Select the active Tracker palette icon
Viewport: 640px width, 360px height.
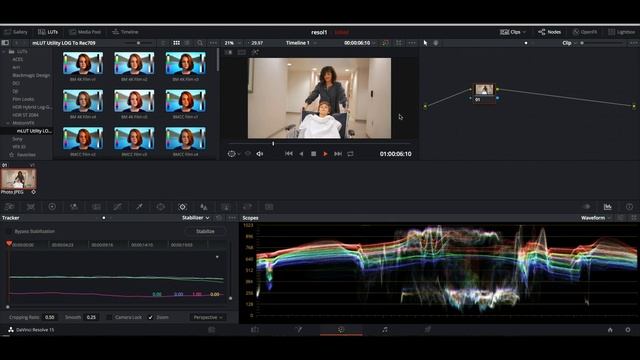pos(182,207)
